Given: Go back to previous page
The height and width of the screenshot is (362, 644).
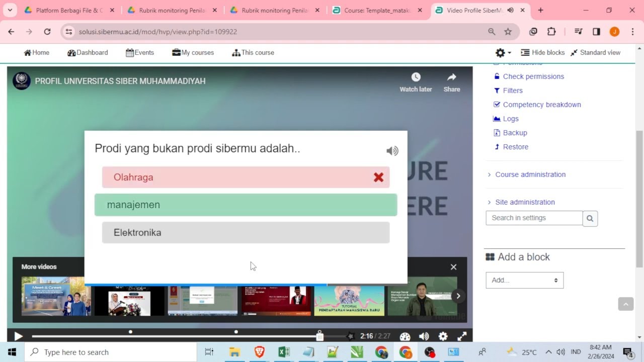Looking at the screenshot, I should click(x=11, y=32).
